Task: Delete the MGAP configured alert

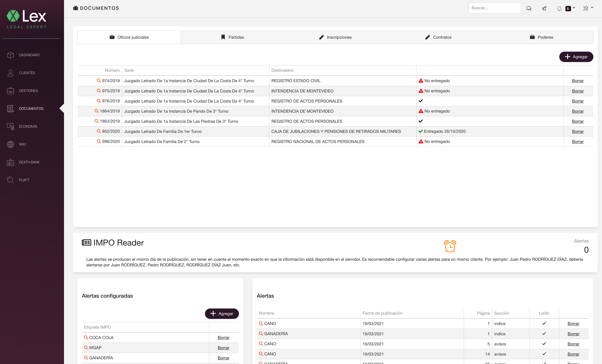Action: point(223,348)
